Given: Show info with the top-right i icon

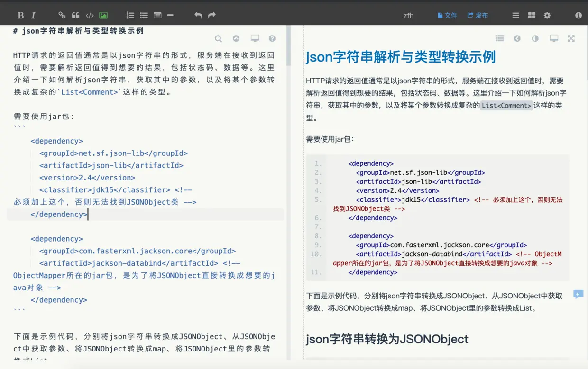Looking at the screenshot, I should (579, 15).
